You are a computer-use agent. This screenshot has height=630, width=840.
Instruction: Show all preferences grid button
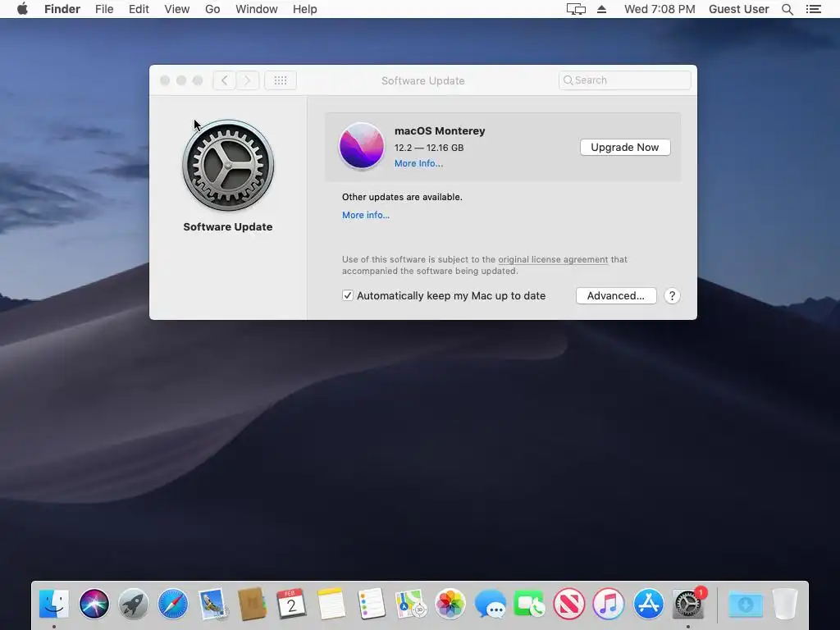tap(281, 80)
